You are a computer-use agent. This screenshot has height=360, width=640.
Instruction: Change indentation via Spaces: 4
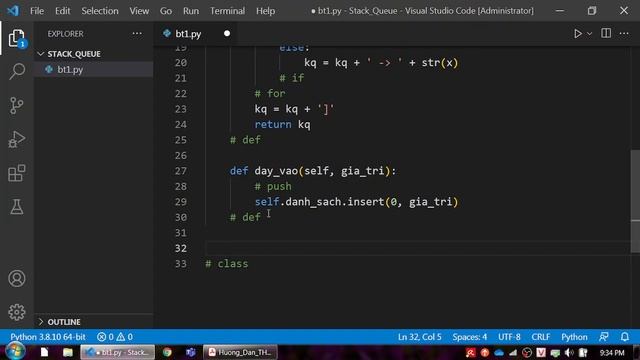[x=469, y=337]
